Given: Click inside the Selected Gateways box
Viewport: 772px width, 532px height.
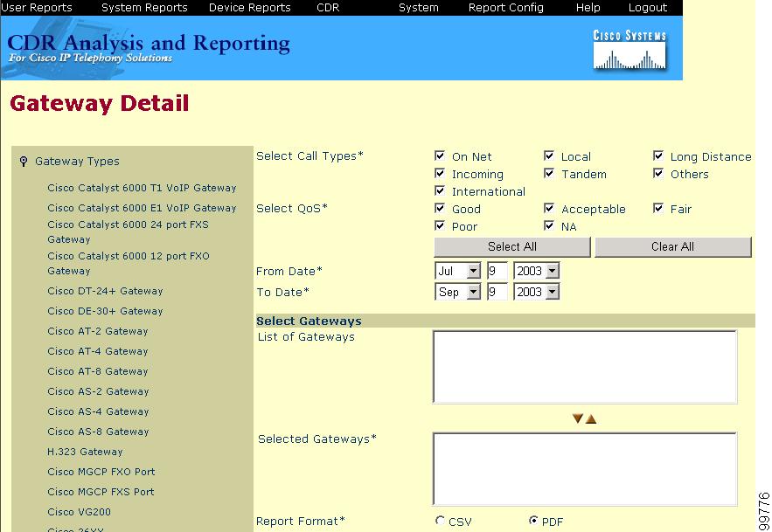Looking at the screenshot, I should [585, 469].
